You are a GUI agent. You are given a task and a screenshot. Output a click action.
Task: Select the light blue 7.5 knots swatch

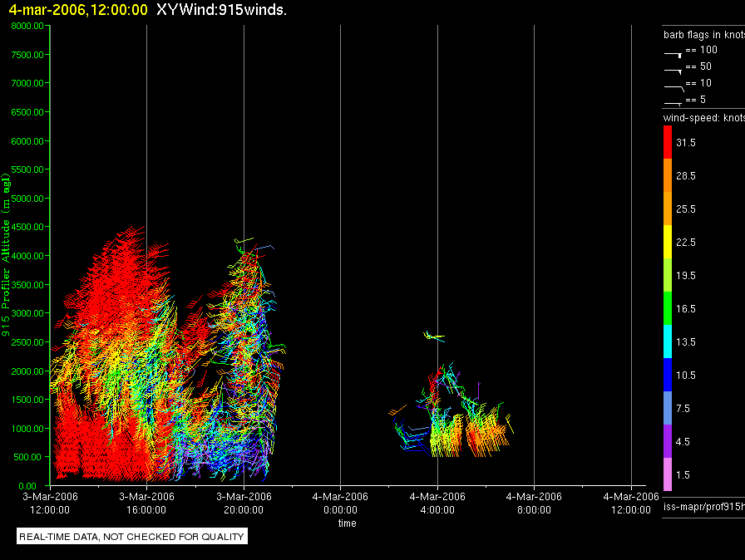[668, 408]
